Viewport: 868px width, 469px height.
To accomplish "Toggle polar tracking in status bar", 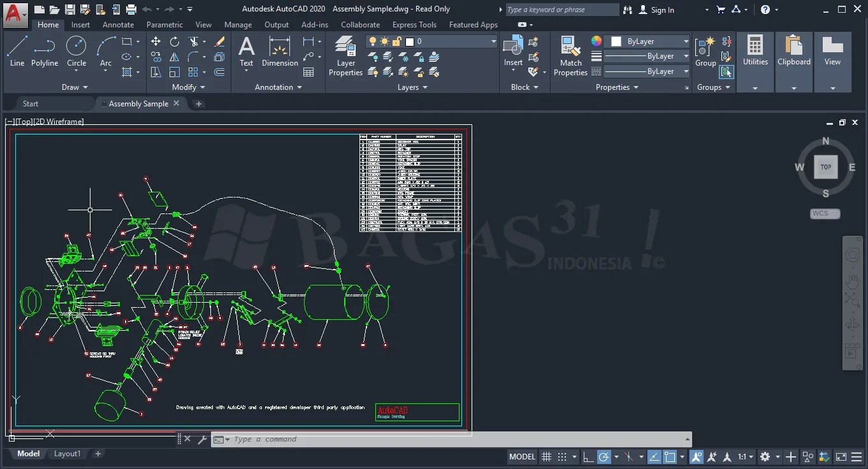I will (604, 457).
